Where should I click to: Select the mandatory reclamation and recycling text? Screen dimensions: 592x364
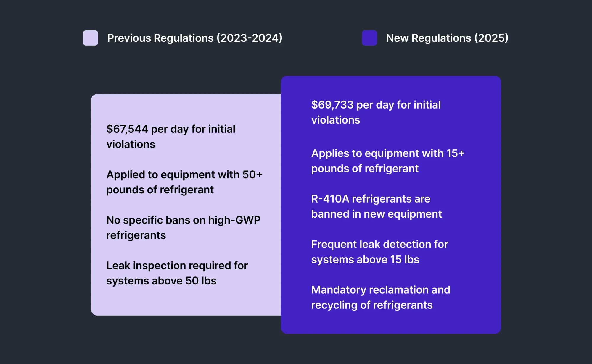pos(381,297)
